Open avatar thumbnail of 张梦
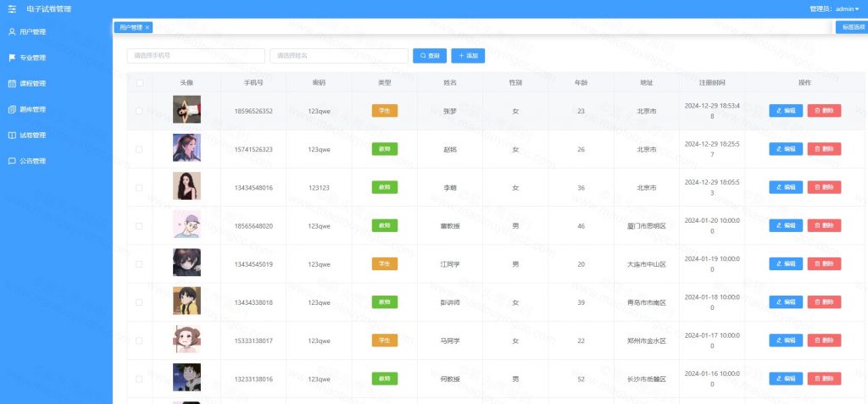Viewport: 868px width, 404px height. click(x=186, y=109)
